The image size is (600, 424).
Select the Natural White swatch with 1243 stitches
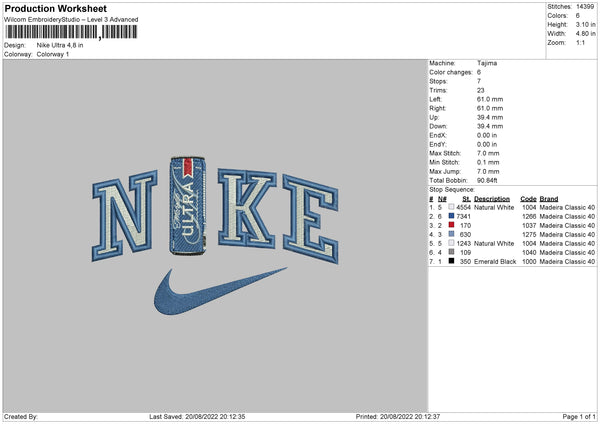click(x=452, y=243)
